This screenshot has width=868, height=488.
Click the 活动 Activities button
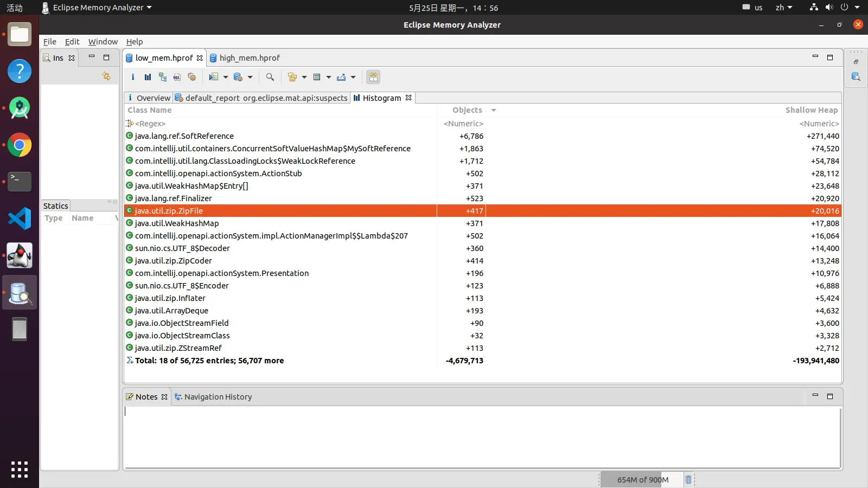(15, 8)
